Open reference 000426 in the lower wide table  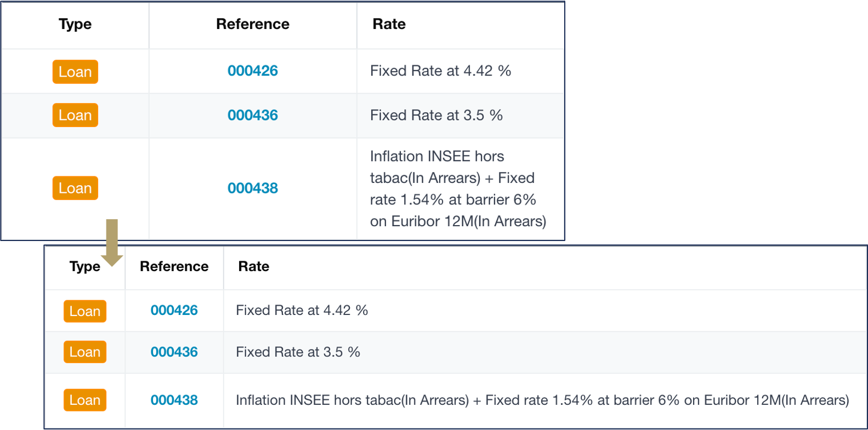coord(174,310)
